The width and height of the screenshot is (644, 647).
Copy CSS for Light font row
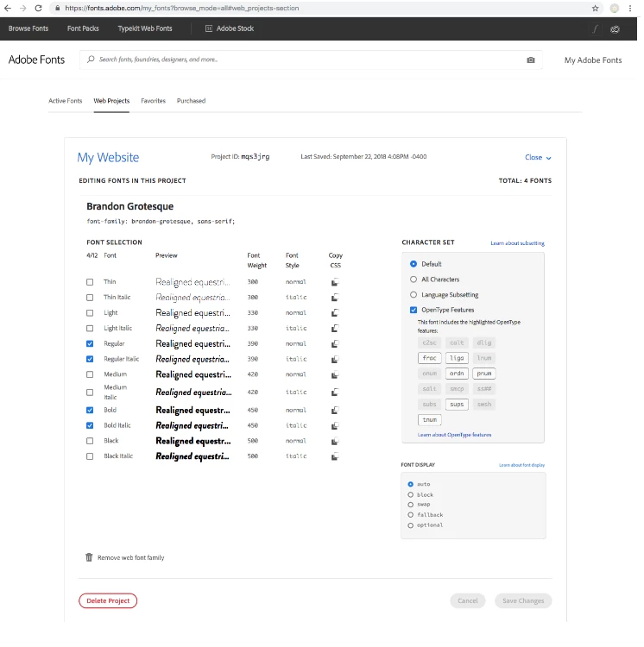coord(335,313)
